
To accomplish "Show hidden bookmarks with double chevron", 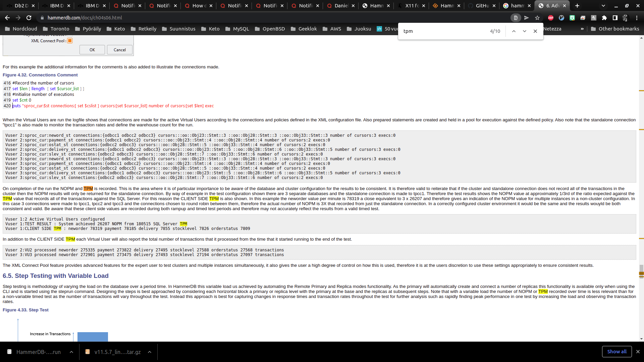I will coord(582,29).
